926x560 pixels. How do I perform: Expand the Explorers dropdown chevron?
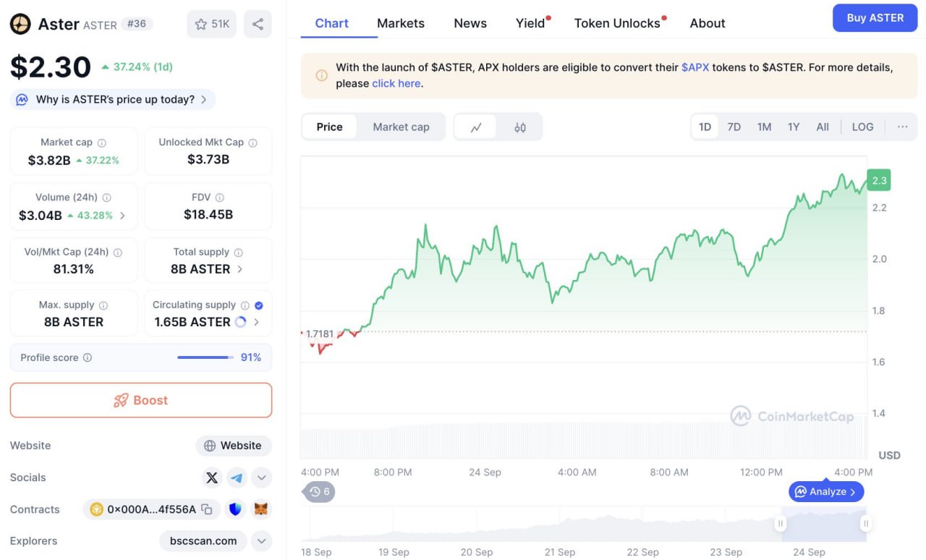261,540
